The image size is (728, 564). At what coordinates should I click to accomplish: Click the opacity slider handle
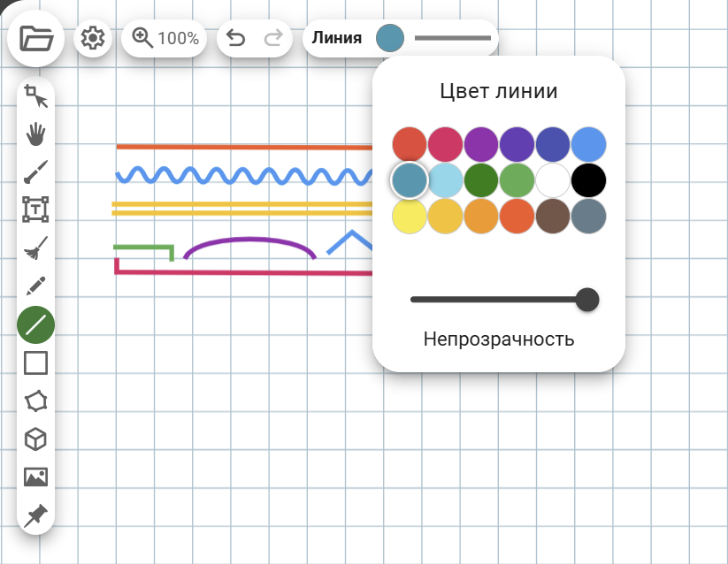point(587,300)
